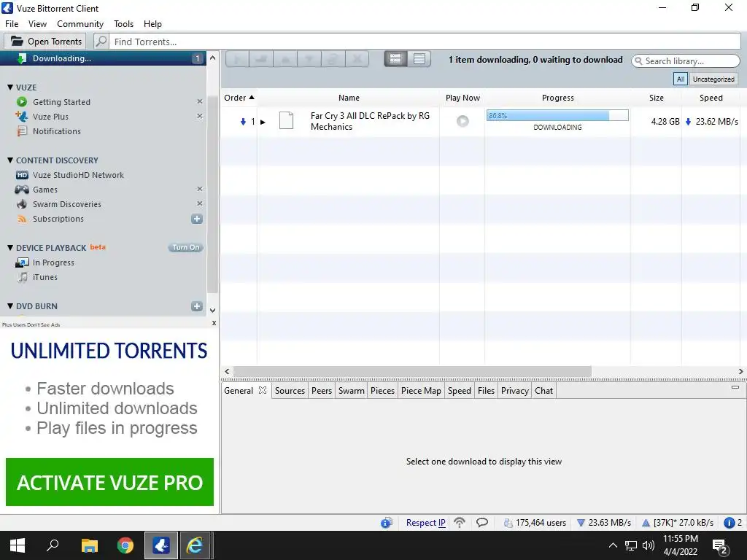Screen dimensions: 747x560
Task: Open the chat bubble status icon
Action: point(482,523)
